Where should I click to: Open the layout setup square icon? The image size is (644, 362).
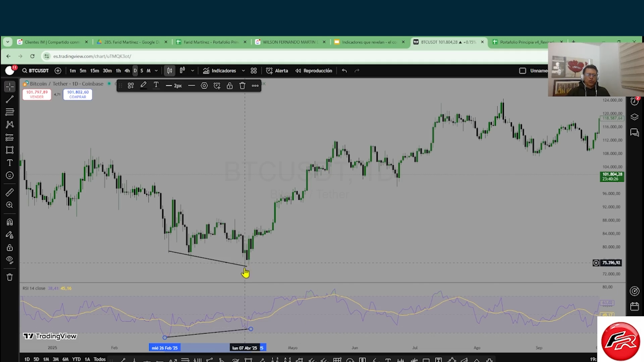[523, 71]
